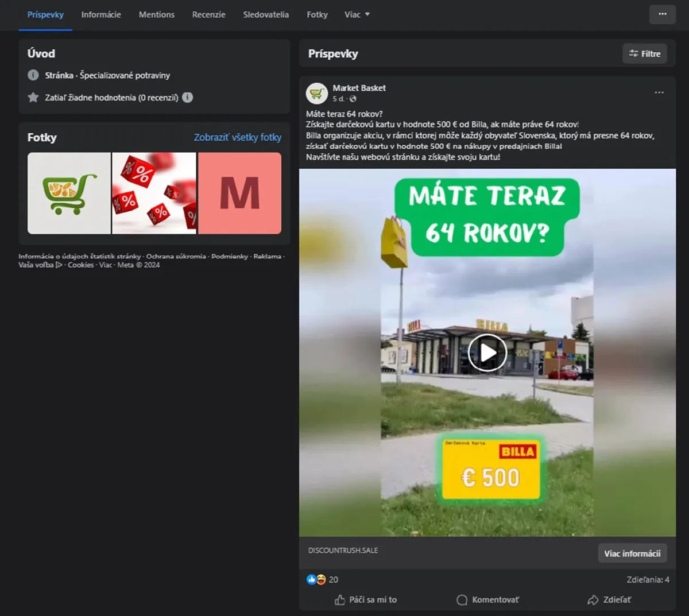Open the shopping cart photo thumbnail
Viewport: 689px width, 616px height.
coord(69,193)
